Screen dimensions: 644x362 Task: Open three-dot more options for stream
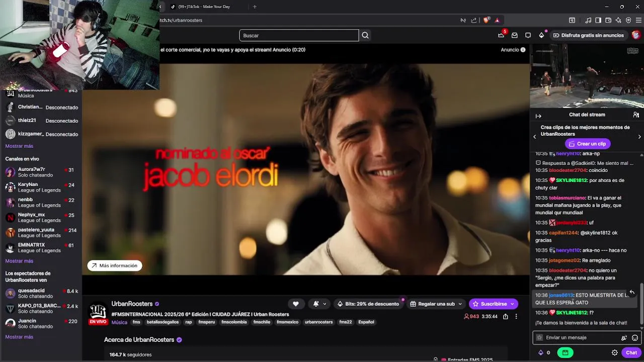click(x=516, y=316)
